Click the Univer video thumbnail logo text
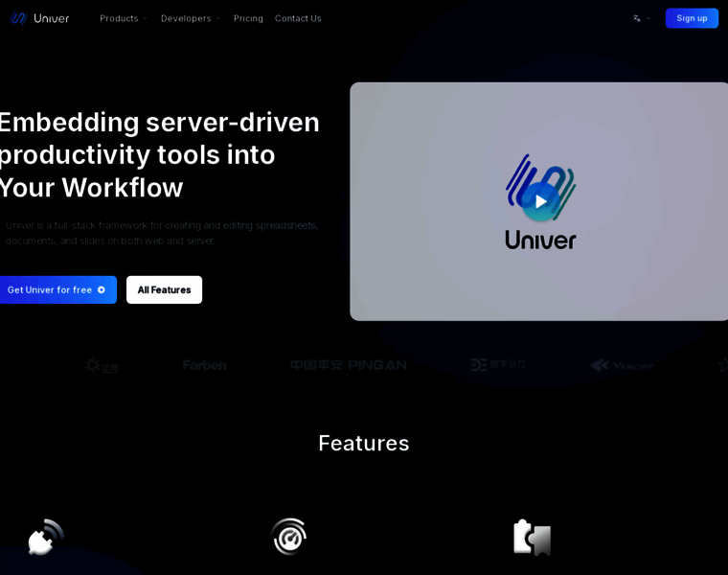The image size is (728, 575). click(540, 241)
